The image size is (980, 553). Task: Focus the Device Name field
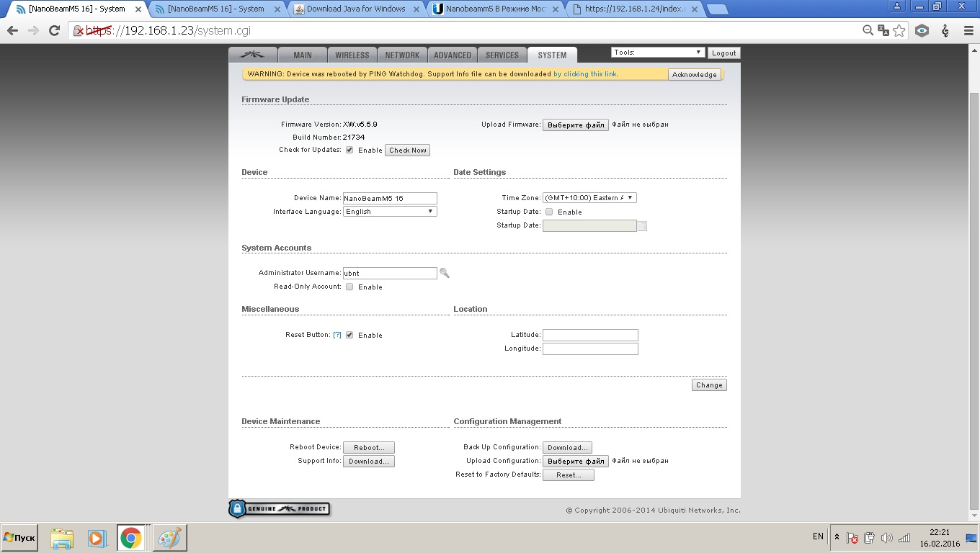(390, 198)
